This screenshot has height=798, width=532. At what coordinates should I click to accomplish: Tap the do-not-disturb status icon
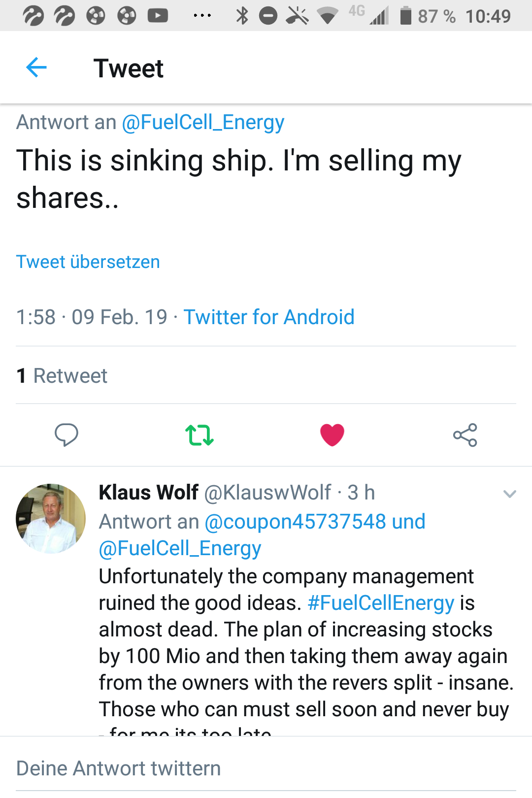click(x=268, y=16)
